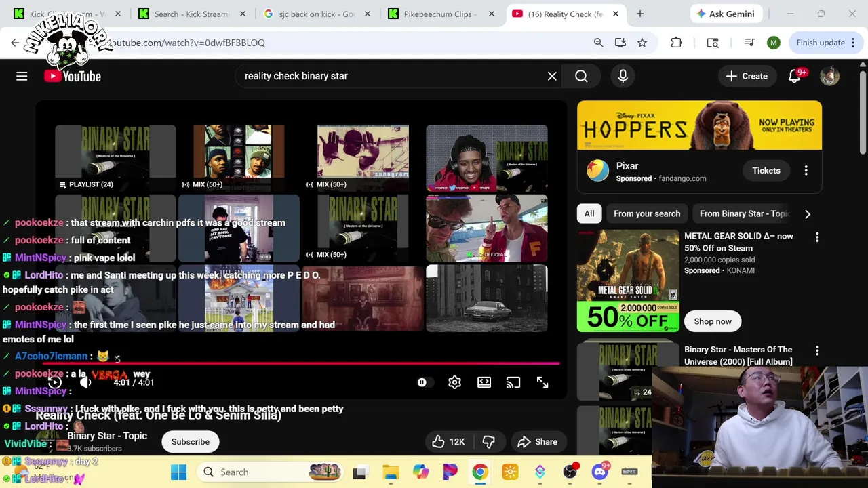Open the Windows Start menu

178,472
